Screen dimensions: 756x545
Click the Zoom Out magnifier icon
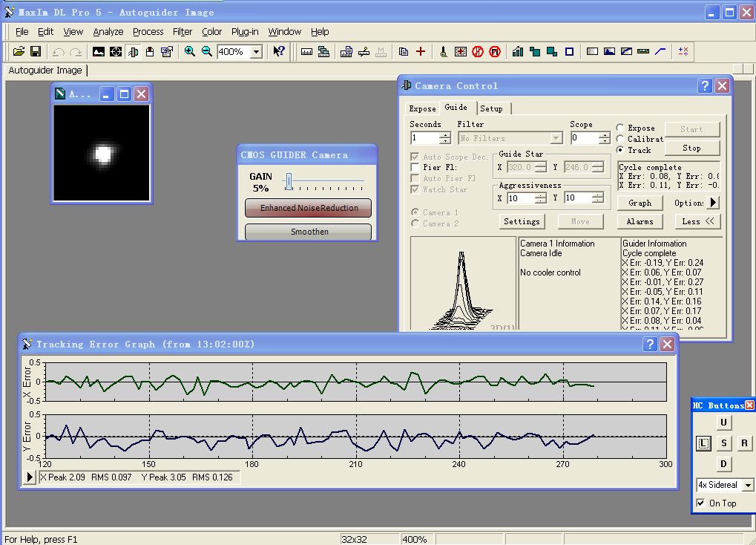click(207, 51)
